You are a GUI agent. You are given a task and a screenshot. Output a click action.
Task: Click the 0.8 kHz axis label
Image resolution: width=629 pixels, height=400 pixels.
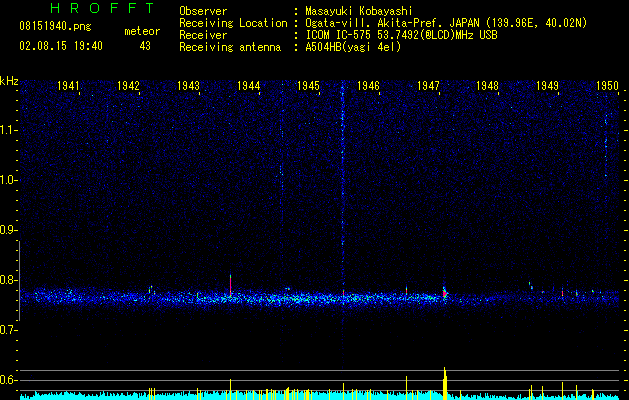point(8,280)
